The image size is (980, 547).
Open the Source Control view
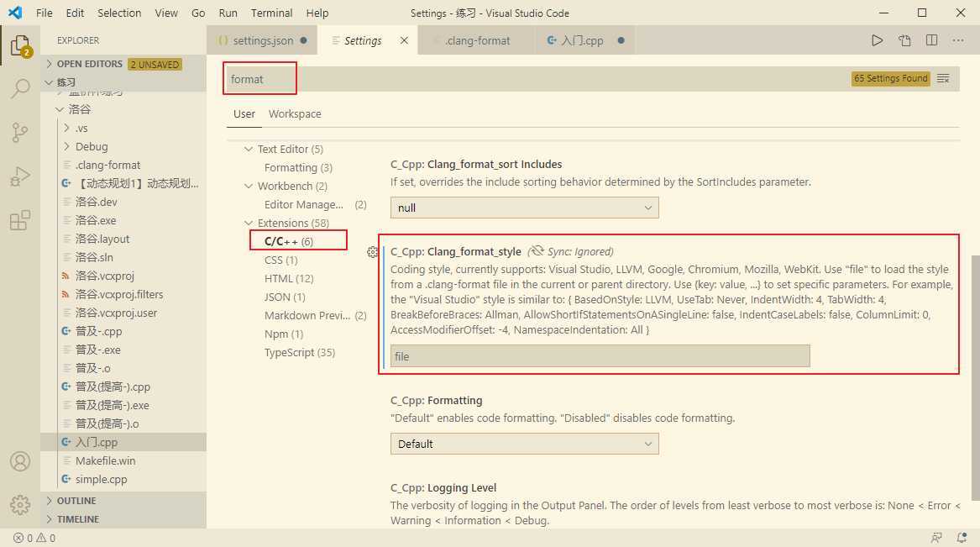click(x=20, y=132)
